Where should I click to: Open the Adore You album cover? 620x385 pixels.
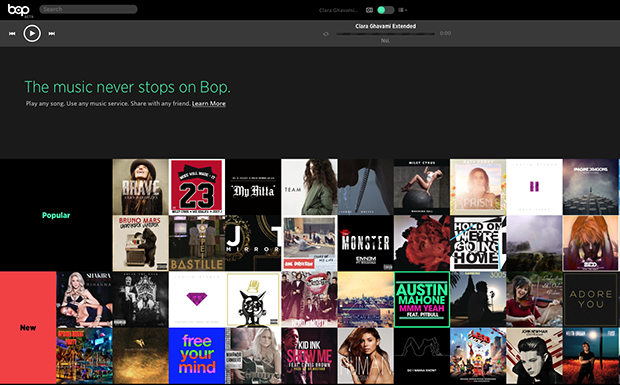(590, 299)
